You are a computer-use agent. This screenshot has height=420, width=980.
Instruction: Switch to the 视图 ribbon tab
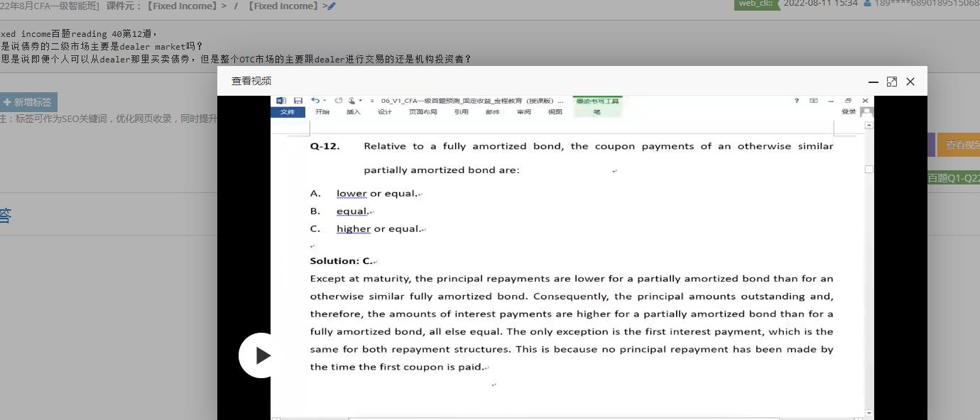[x=555, y=112]
